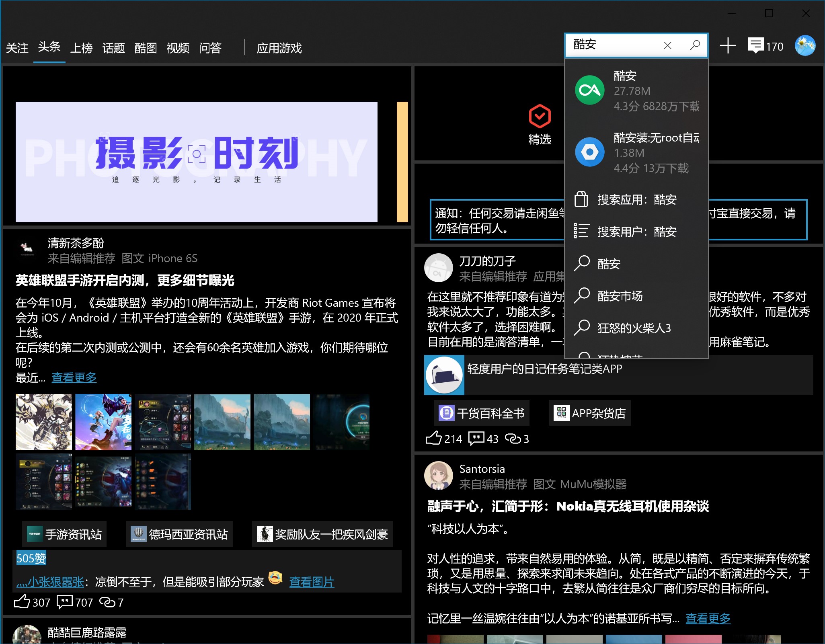
Task: Click the search magnifier icon in search box
Action: (695, 45)
